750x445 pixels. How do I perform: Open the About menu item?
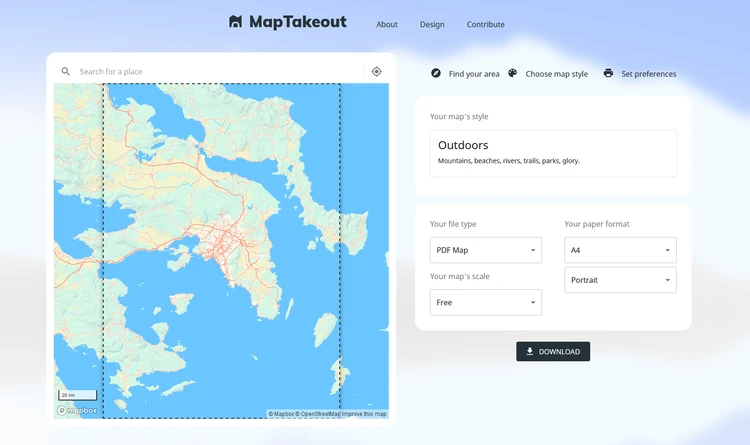click(386, 24)
